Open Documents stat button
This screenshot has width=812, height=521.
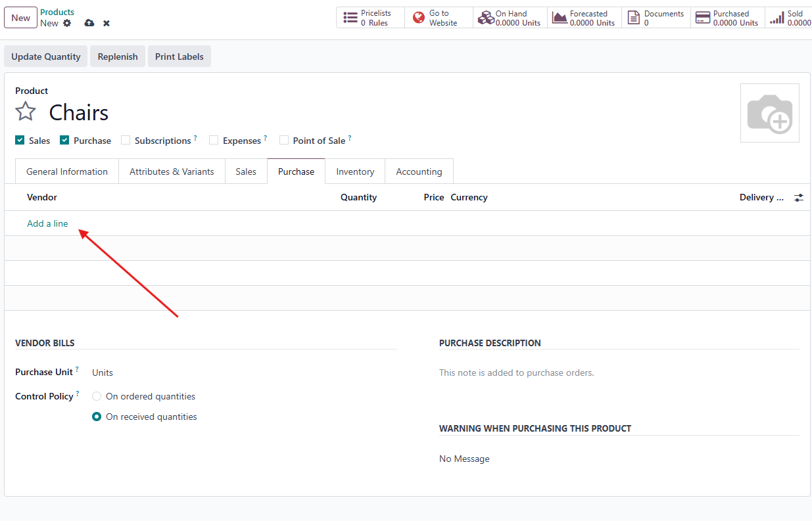point(656,18)
